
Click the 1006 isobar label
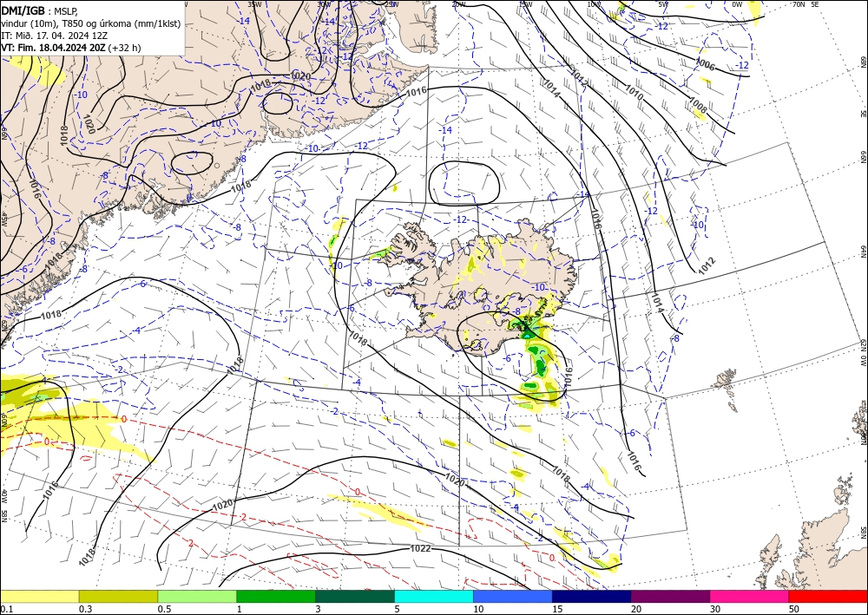[705, 65]
